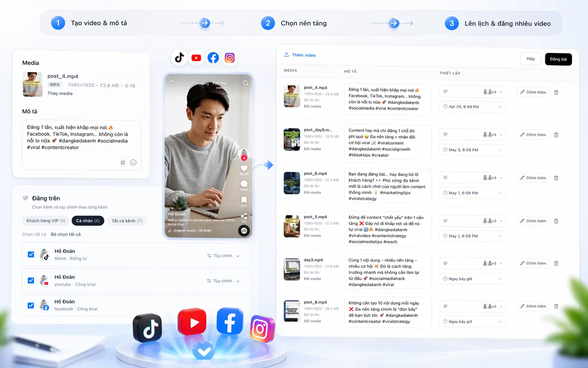Click the post_6.mp4 thumbnail in table

292,183
